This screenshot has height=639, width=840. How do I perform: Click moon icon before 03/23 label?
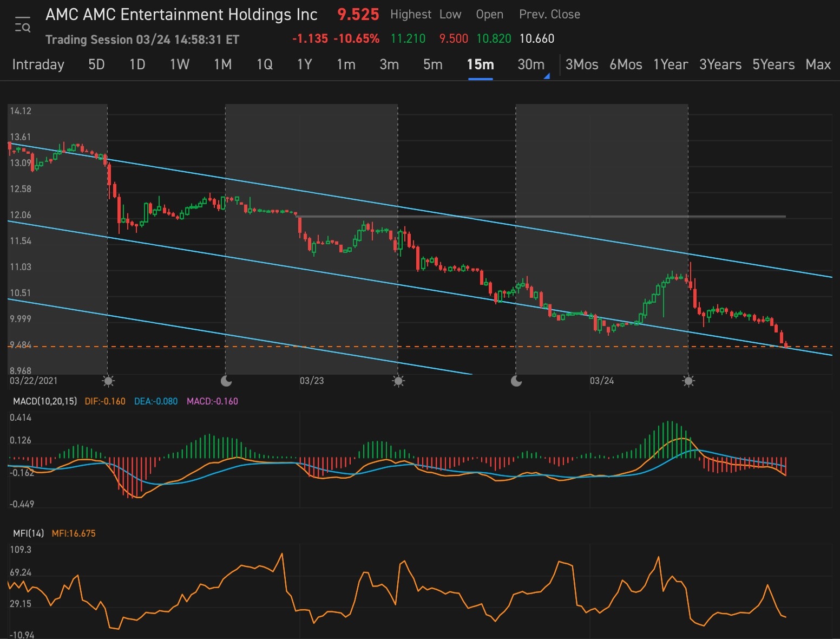[x=226, y=381]
